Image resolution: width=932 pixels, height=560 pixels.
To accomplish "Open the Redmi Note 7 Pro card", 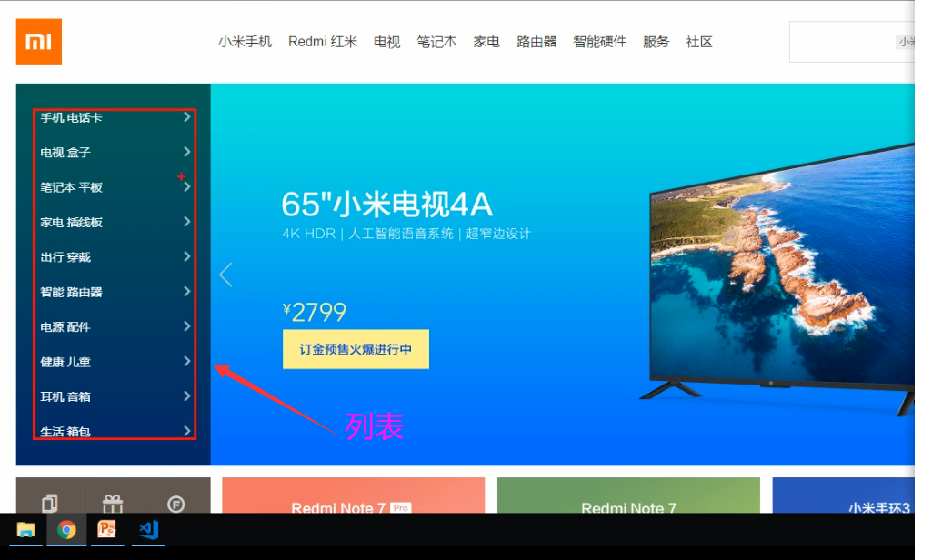I will [354, 495].
